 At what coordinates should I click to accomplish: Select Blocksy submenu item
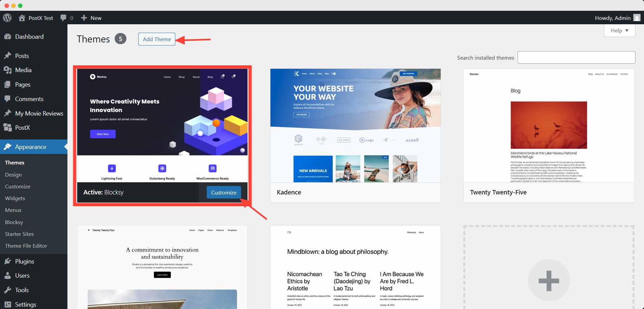click(x=14, y=222)
